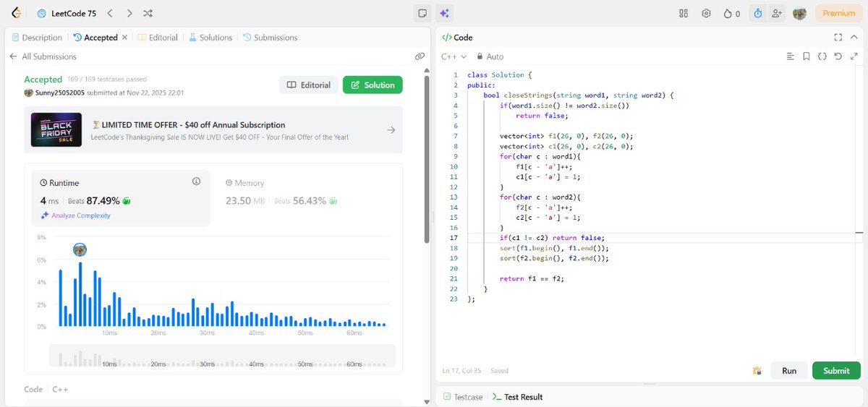Click the green Solution button
The height and width of the screenshot is (407, 868).
click(x=373, y=85)
